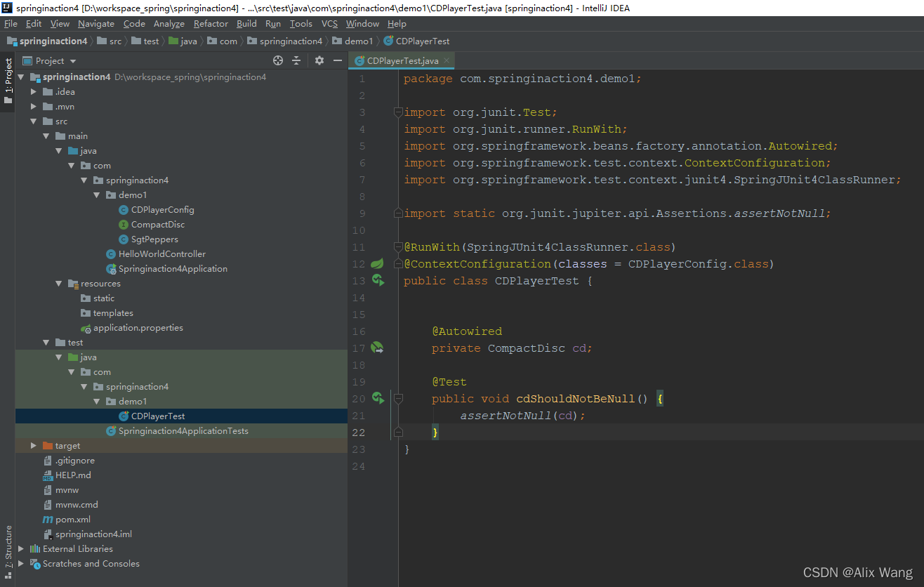924x587 pixels.
Task: Click test breadcrumb in navigation bar
Action: click(x=145, y=41)
